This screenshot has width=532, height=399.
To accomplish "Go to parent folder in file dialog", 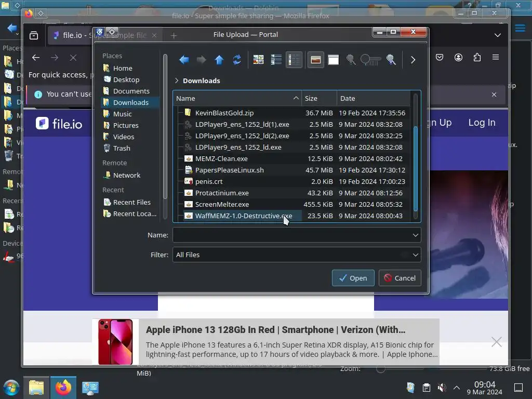I will point(219,60).
